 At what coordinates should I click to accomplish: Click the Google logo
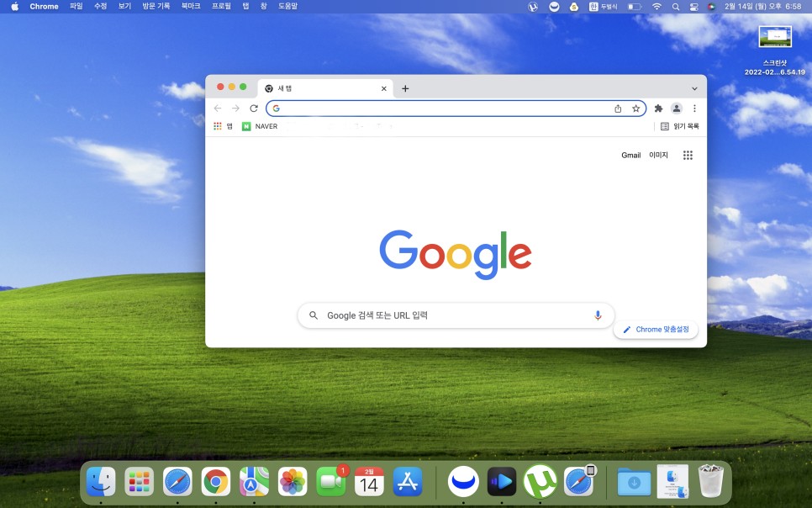click(x=456, y=255)
